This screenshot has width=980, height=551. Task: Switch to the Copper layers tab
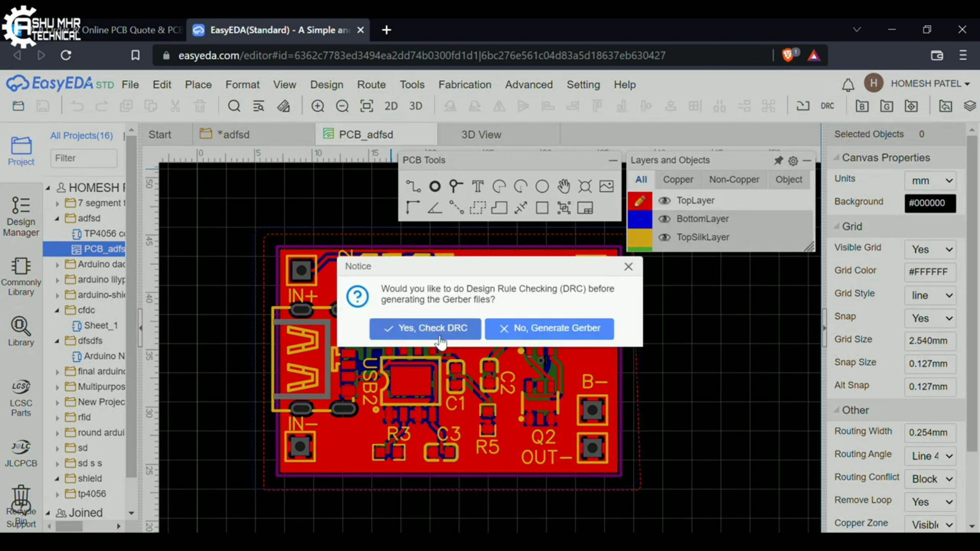pyautogui.click(x=678, y=180)
